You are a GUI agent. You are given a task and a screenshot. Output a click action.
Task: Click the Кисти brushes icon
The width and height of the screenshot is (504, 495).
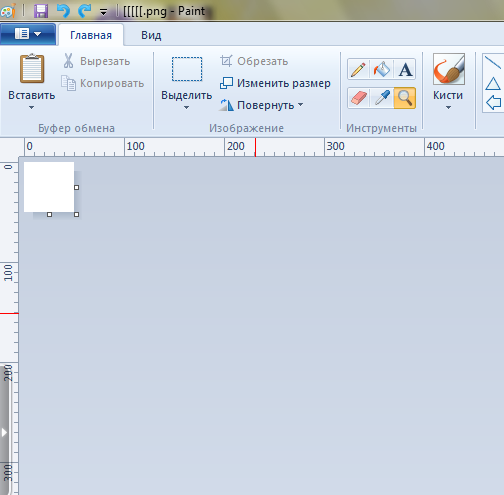(449, 69)
